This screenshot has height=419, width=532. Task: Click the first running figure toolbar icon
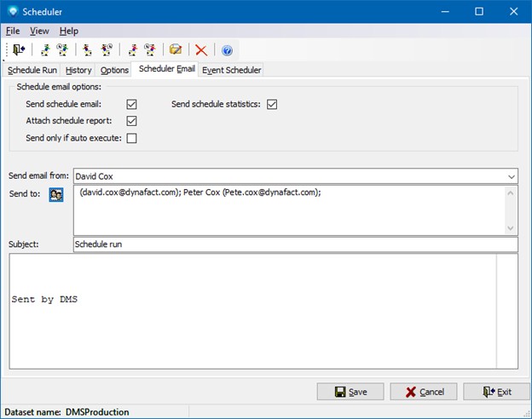click(45, 50)
